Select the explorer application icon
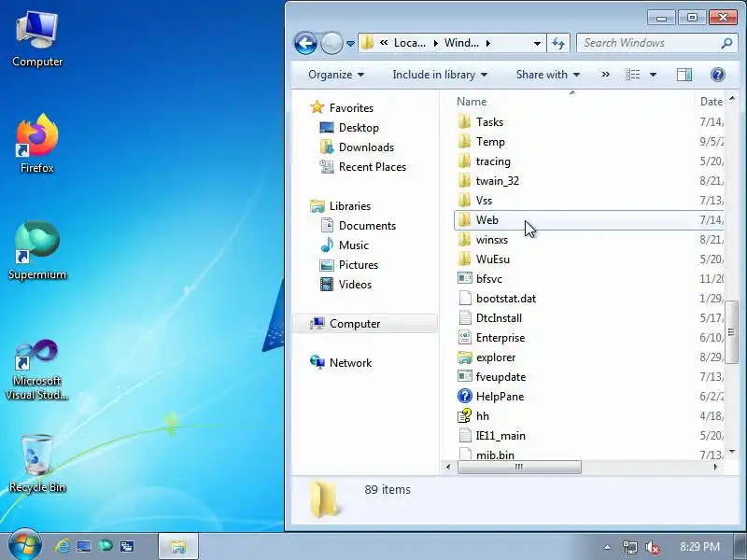This screenshot has height=560, width=747. pos(464,357)
